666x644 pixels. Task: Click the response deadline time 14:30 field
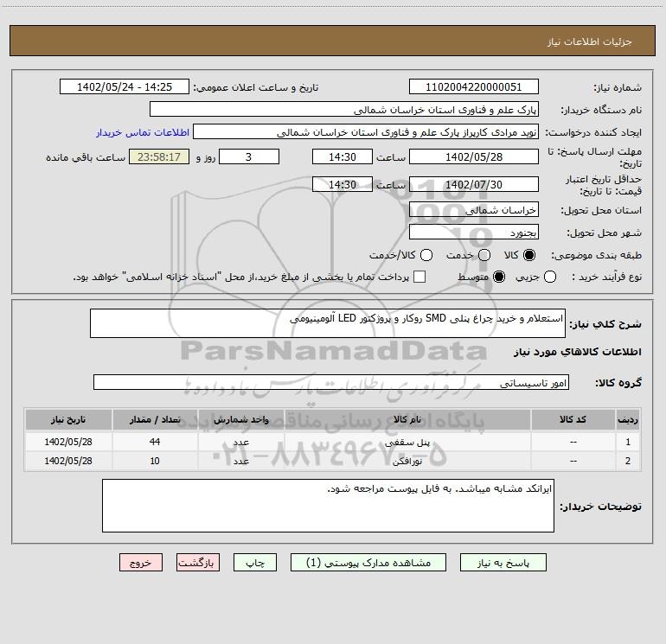343,156
